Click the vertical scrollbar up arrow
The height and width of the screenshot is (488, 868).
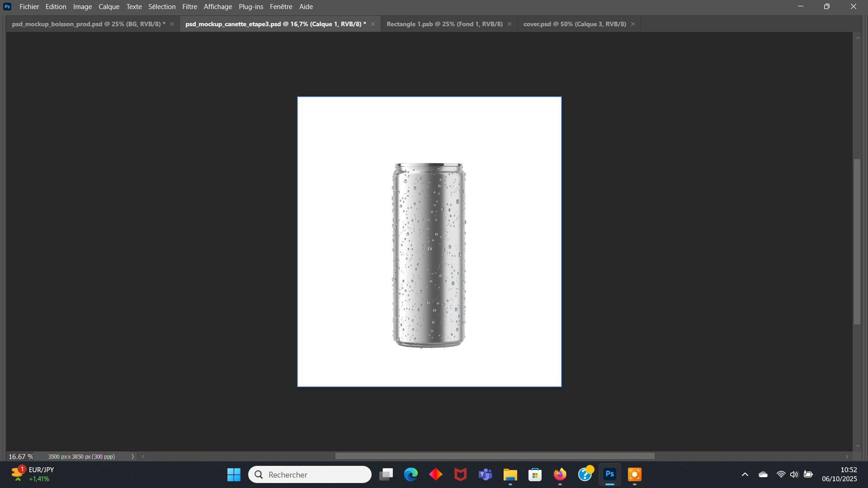tap(858, 38)
